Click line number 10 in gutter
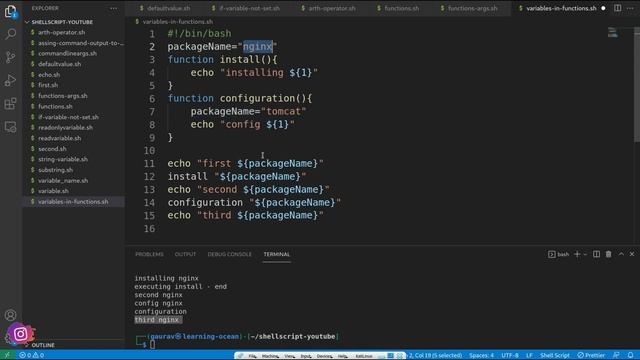This screenshot has height=360, width=640. [149, 151]
